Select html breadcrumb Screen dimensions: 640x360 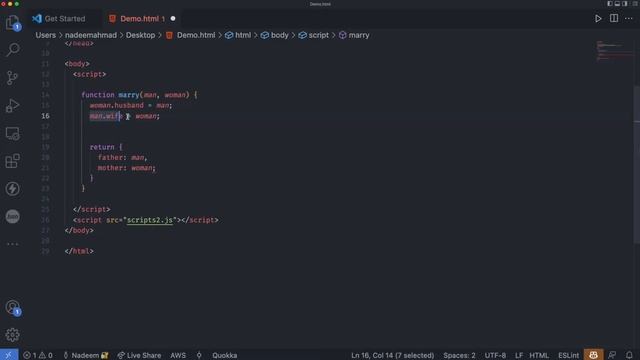pos(238,35)
